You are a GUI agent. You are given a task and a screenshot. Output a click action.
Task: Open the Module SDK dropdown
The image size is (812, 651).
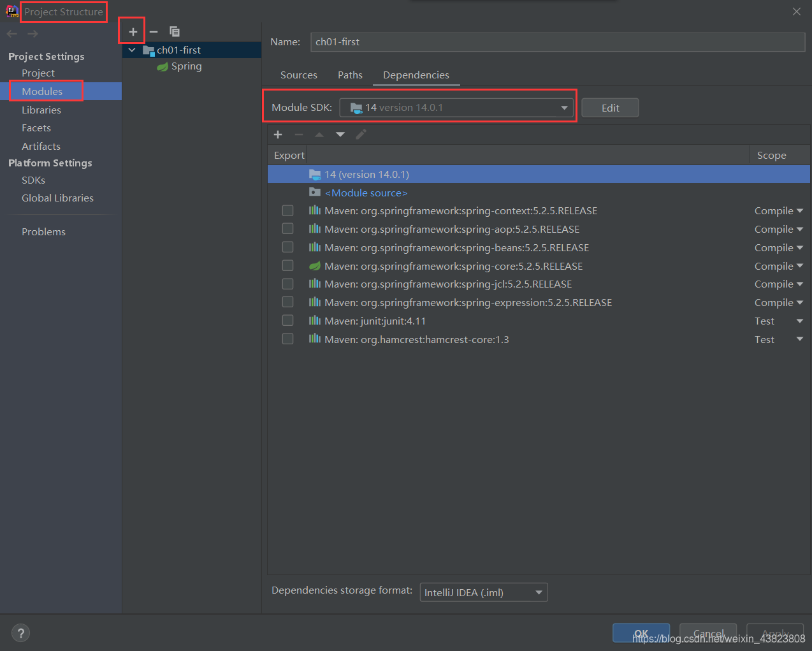point(456,108)
